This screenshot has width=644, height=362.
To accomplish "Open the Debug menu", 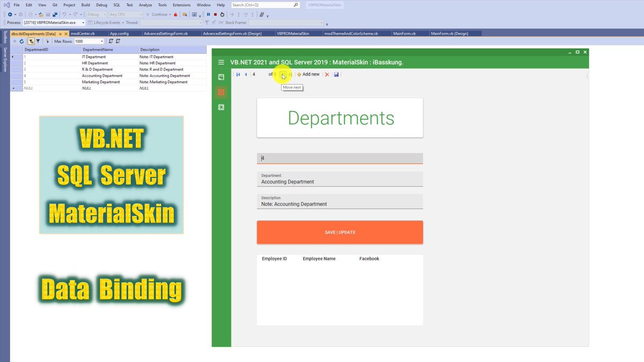I will tap(101, 5).
